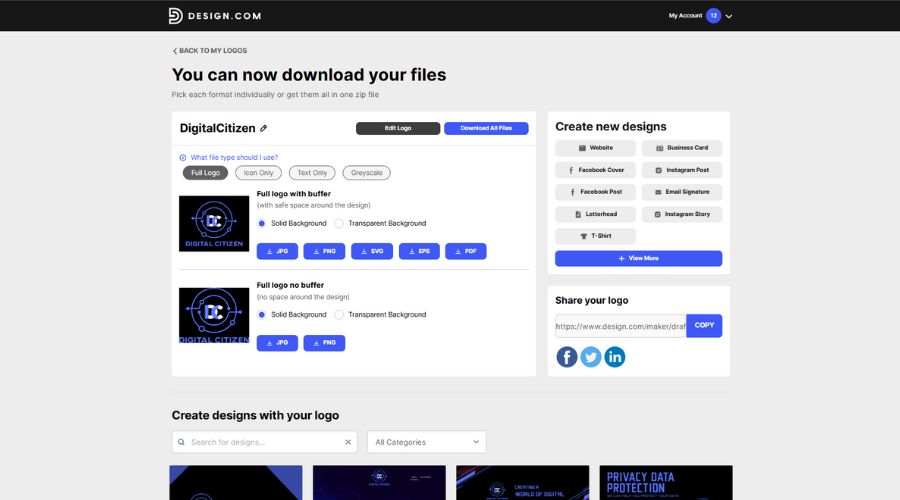900x500 pixels.
Task: Create a Business Card design
Action: coord(682,148)
